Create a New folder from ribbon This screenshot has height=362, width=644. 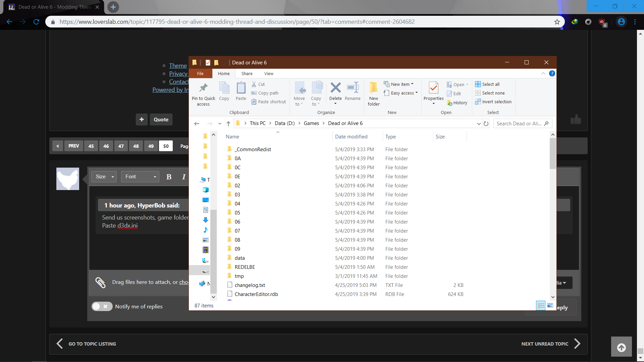(373, 94)
